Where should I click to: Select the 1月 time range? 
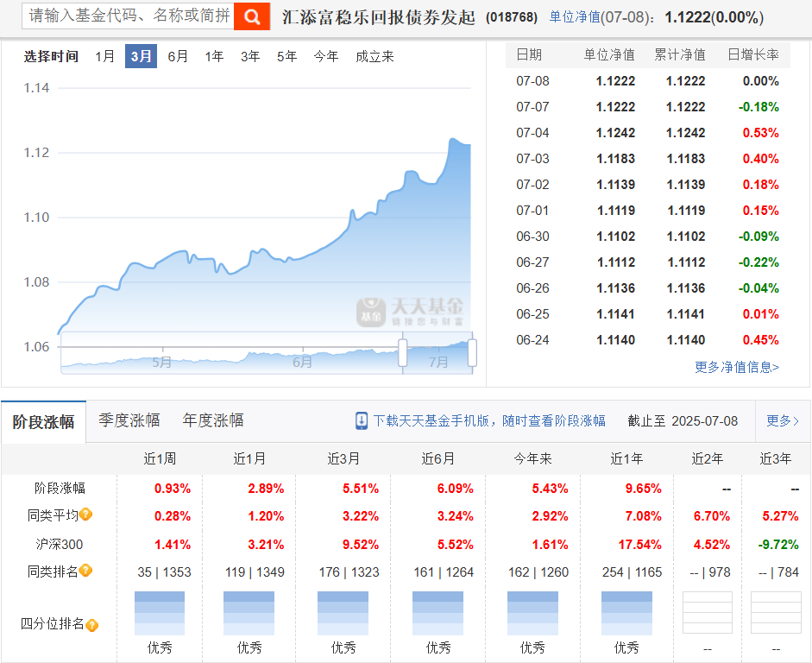(104, 56)
